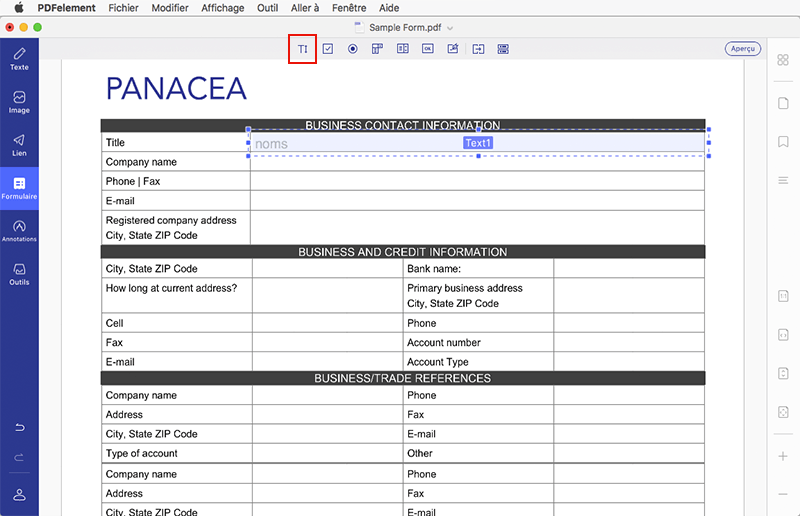800x516 pixels.
Task: Click the 'Phone | Fax' label
Action: tap(133, 181)
